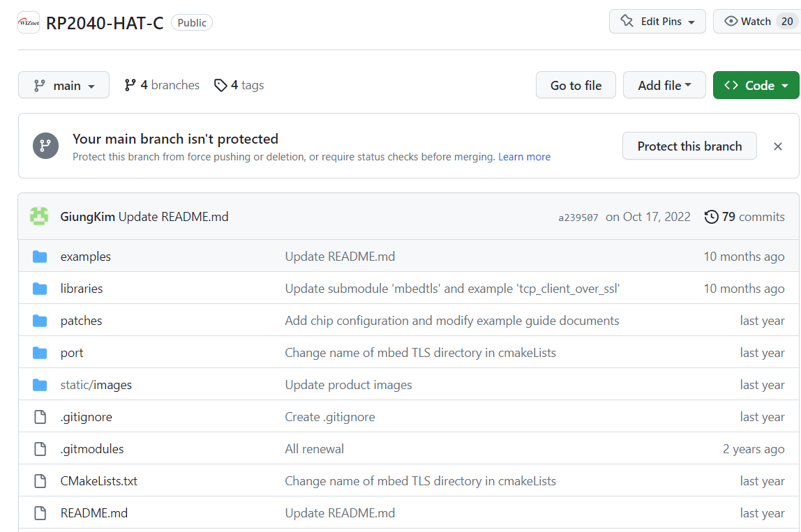
Task: Open the 'Create .gitignore' commit message
Action: 330,417
